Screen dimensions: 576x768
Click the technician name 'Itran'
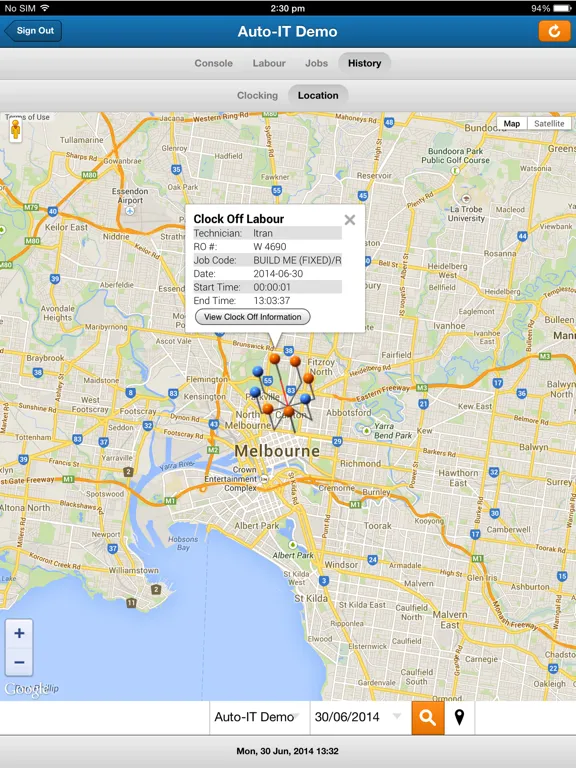[x=263, y=233]
